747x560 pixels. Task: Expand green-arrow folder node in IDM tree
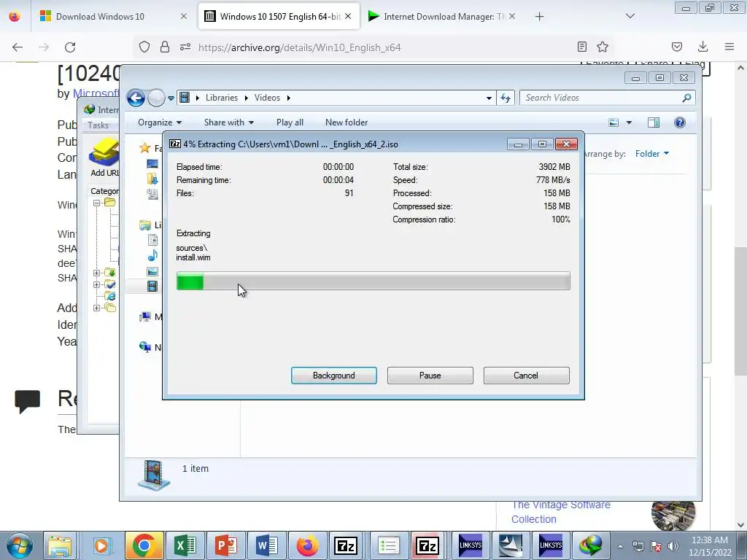coord(96,273)
